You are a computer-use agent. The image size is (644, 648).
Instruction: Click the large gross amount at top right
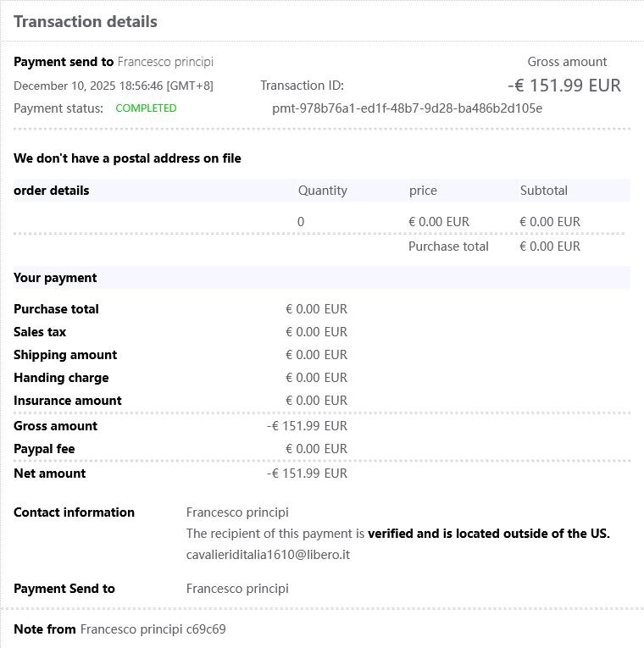(x=564, y=86)
